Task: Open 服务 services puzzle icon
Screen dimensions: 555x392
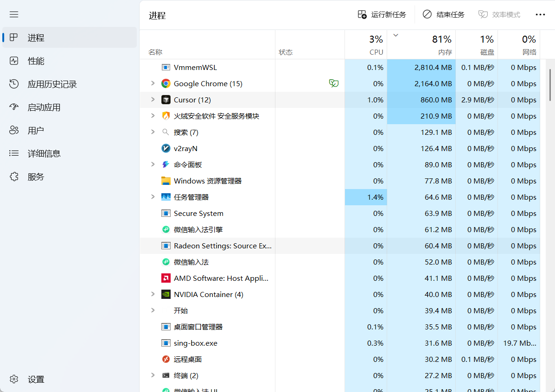Action: pyautogui.click(x=14, y=177)
